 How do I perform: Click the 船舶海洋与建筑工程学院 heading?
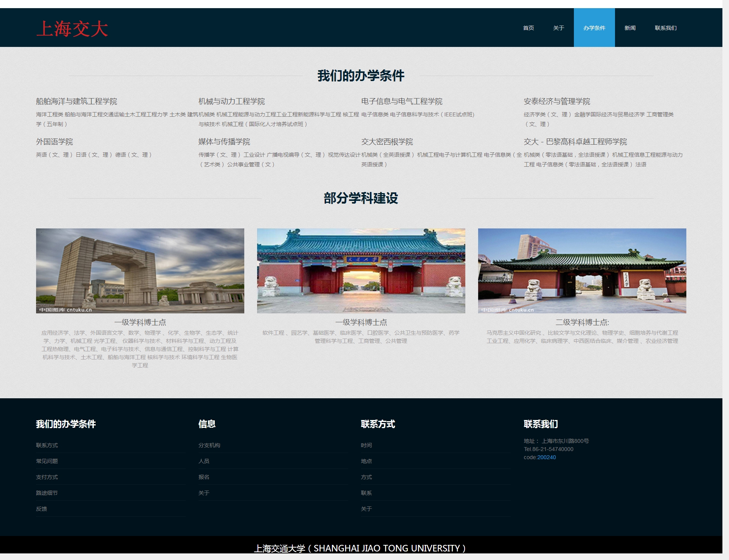tap(76, 101)
